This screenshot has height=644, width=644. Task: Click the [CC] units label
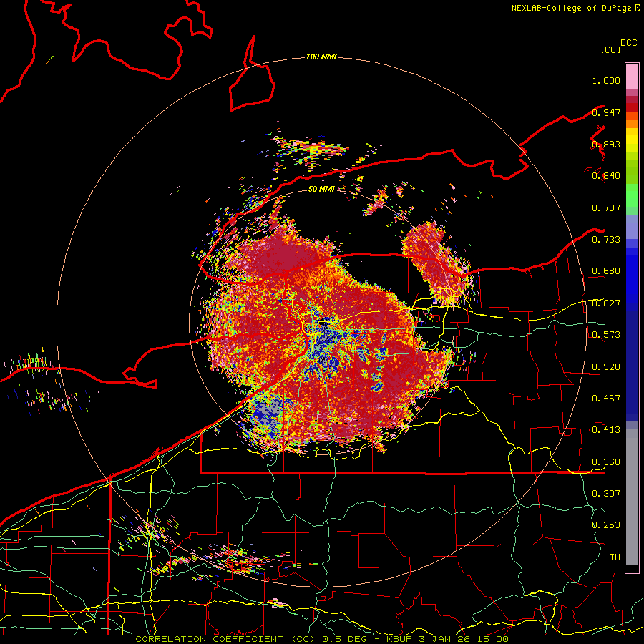pyautogui.click(x=610, y=49)
